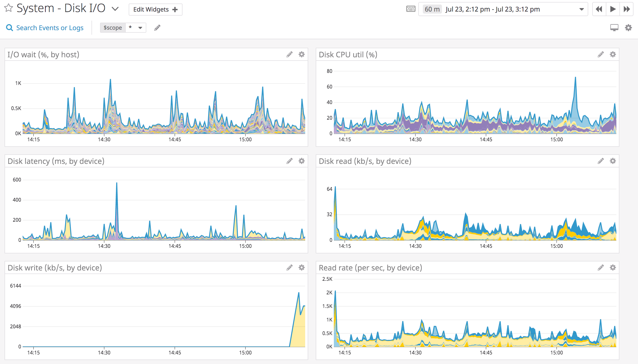Viewport: 638px width, 364px height.
Task: Select the 60 m time preset
Action: click(432, 9)
